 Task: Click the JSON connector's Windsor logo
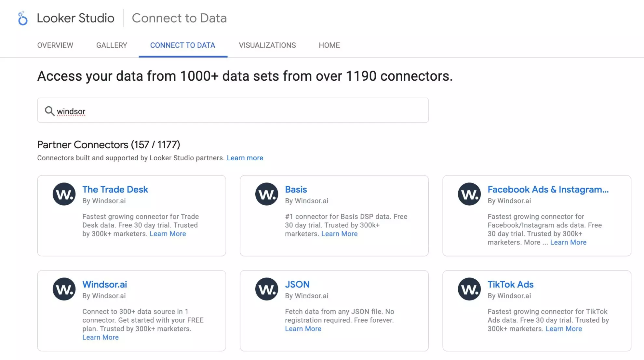click(267, 289)
